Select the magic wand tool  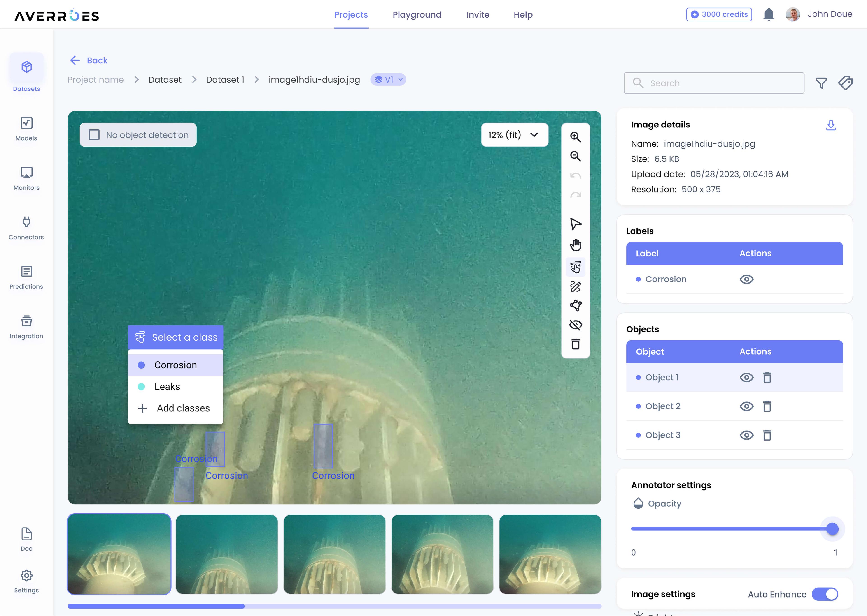(x=575, y=267)
